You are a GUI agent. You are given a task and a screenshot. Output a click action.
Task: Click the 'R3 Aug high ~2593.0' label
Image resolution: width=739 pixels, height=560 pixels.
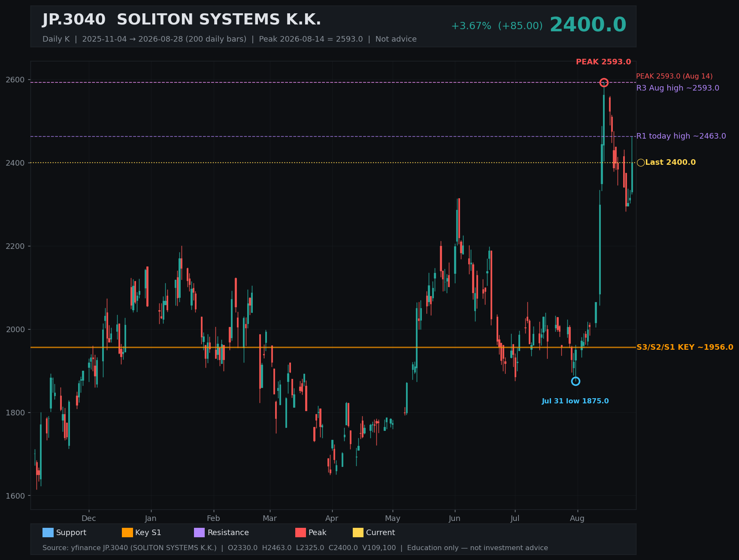click(678, 88)
